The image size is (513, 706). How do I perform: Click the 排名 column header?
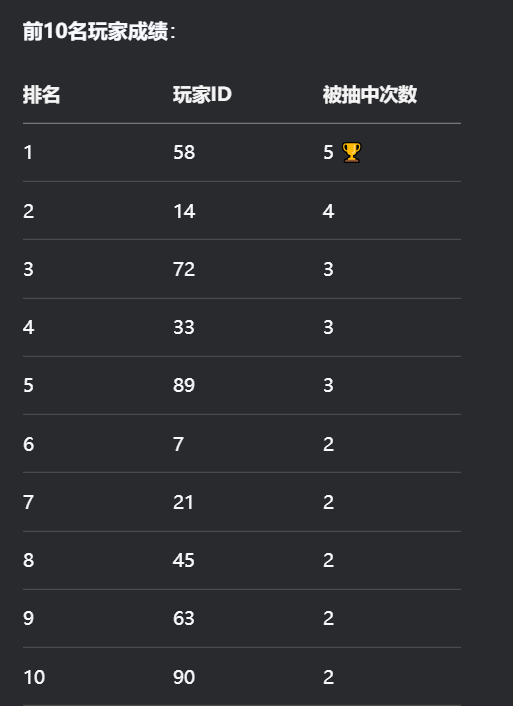point(41,95)
